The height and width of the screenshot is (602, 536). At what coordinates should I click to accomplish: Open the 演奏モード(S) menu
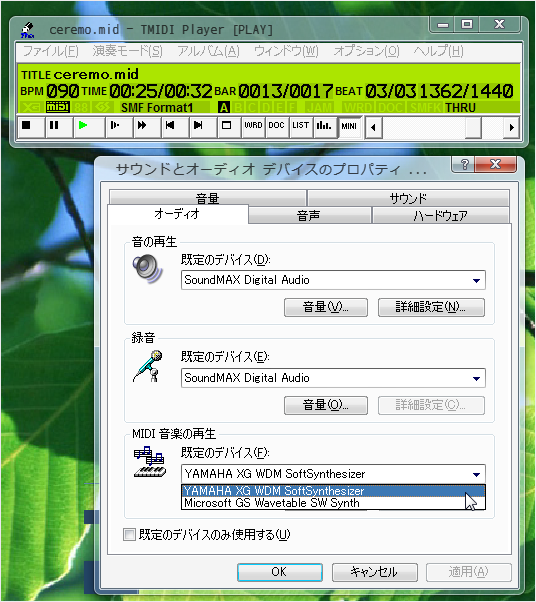127,51
